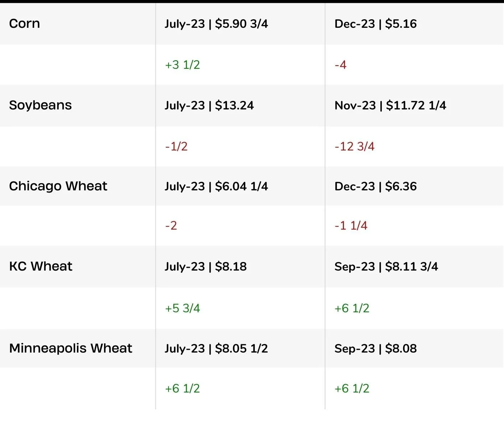Click Soybeans July-23 $13.24 cell

(x=209, y=106)
